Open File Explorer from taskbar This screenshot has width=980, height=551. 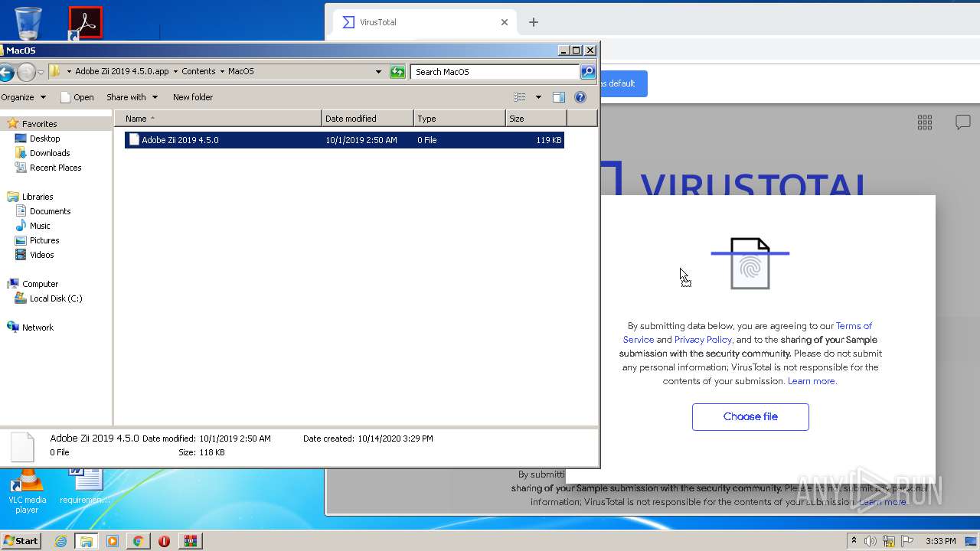(86, 541)
